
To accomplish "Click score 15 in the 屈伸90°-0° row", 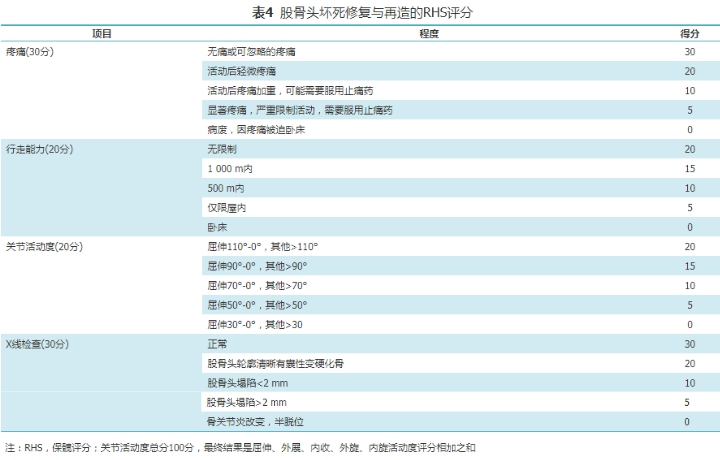I will (690, 266).
